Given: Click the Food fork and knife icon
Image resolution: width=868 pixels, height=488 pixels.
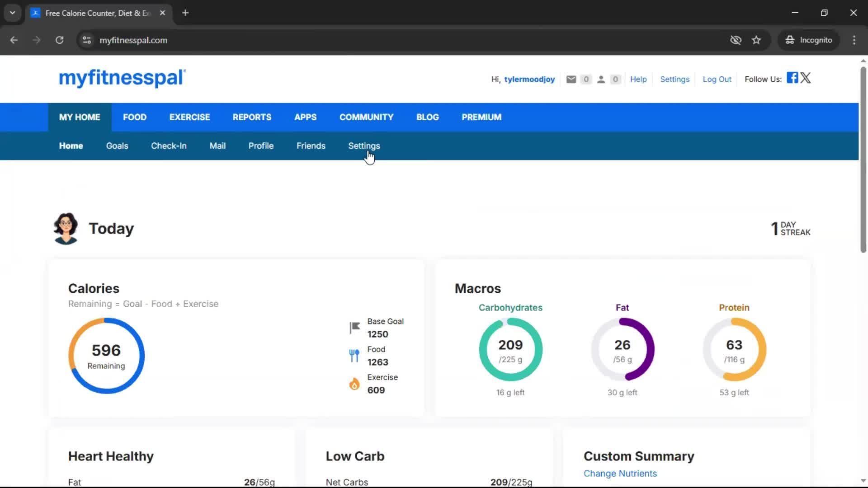Looking at the screenshot, I should coord(354,356).
